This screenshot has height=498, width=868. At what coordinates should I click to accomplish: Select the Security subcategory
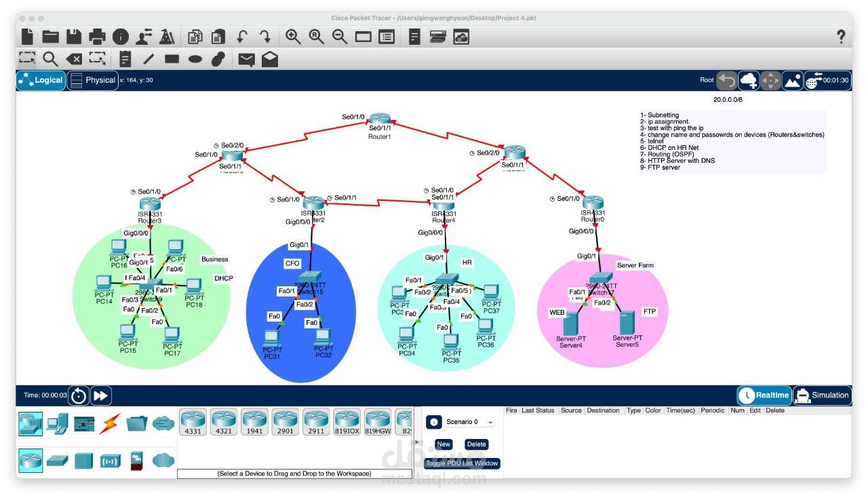tap(136, 461)
